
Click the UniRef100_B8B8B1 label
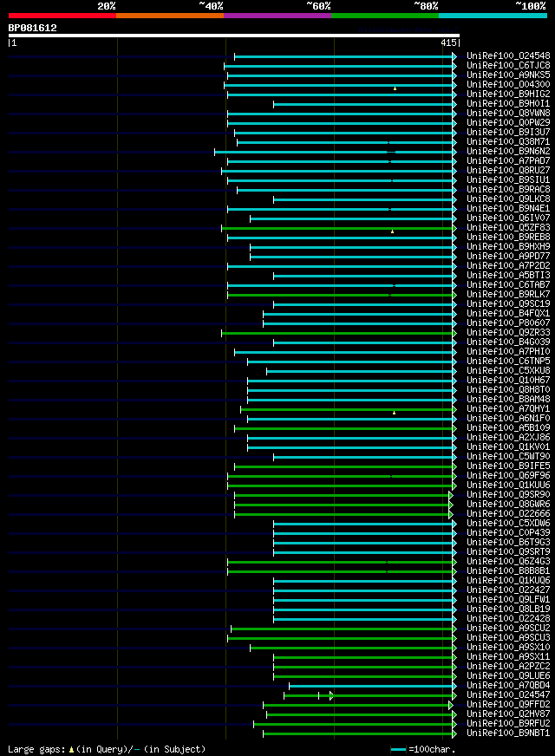508,570
